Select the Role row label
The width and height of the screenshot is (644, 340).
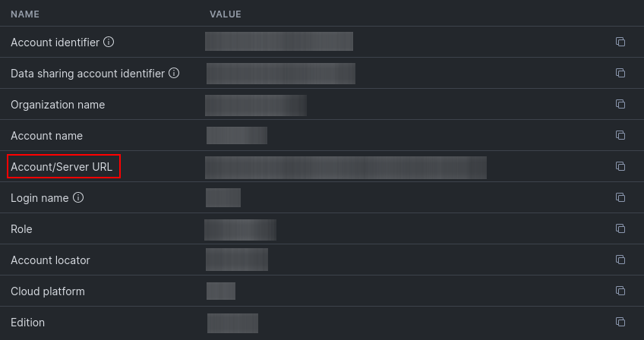pos(21,229)
